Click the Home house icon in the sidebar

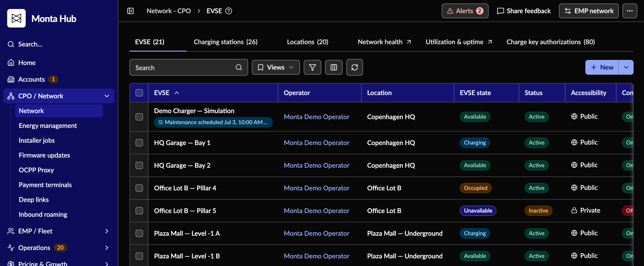(11, 63)
